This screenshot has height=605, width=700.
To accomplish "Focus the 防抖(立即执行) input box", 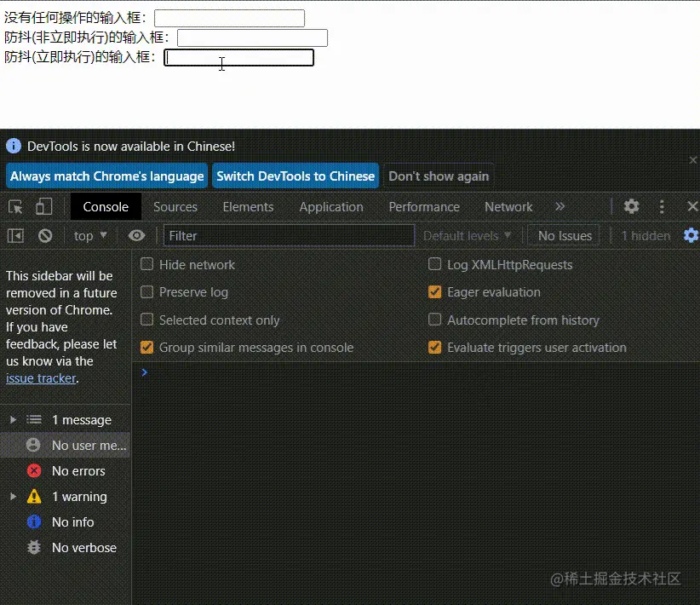I will point(238,58).
